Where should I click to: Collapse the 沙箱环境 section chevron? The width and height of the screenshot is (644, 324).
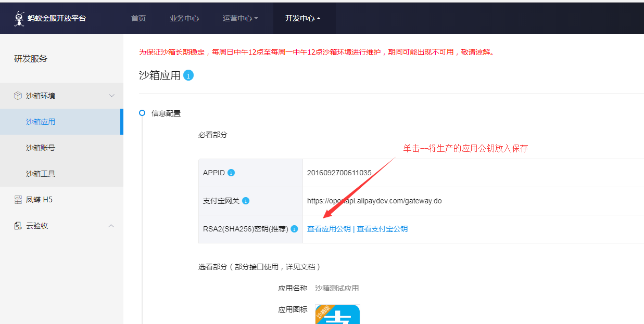(x=111, y=96)
